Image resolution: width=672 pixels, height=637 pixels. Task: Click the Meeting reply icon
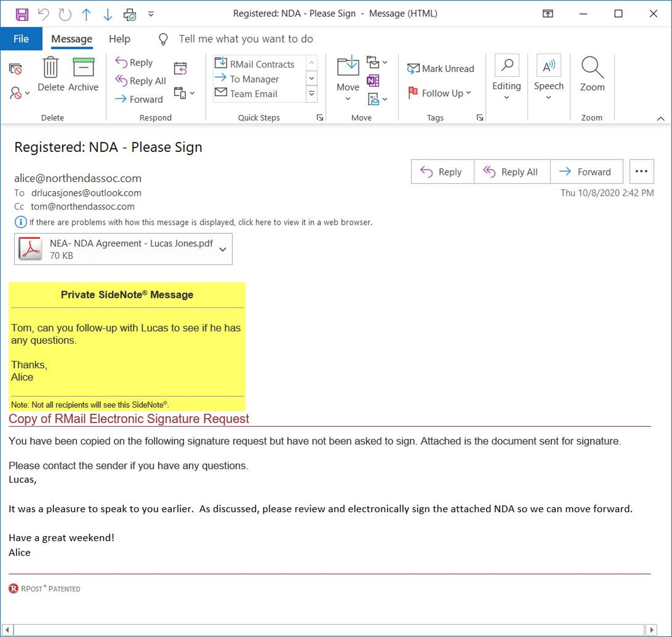point(180,68)
